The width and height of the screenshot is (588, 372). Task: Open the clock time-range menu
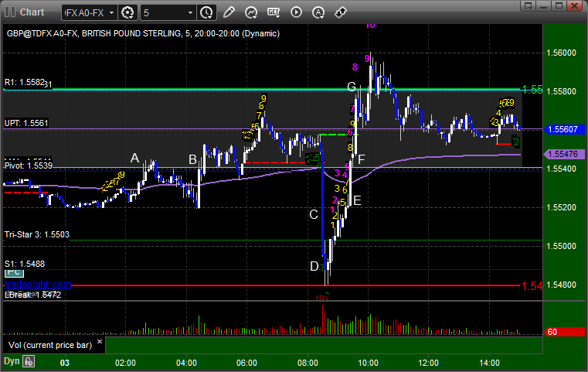(206, 13)
